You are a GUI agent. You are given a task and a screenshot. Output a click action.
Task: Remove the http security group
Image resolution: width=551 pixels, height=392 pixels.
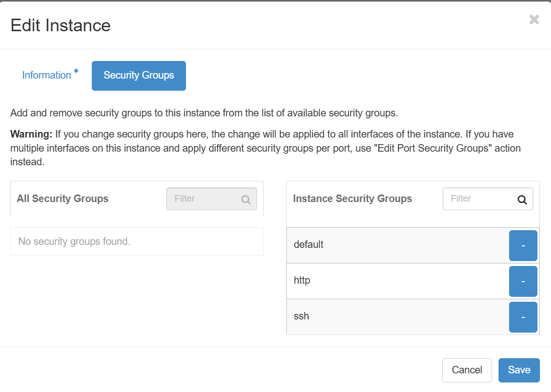click(x=523, y=281)
